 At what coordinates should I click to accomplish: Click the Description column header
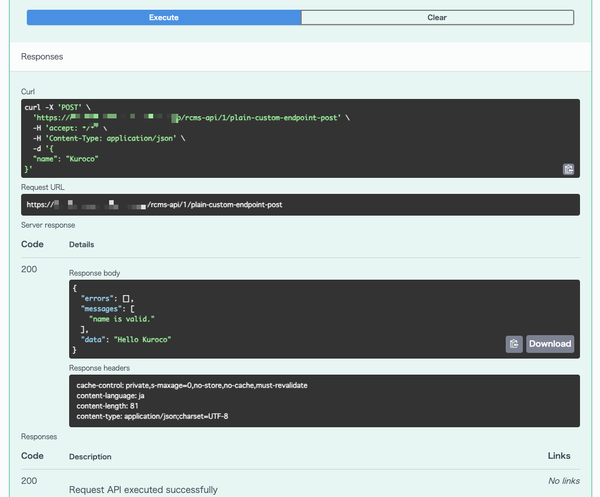(x=90, y=457)
